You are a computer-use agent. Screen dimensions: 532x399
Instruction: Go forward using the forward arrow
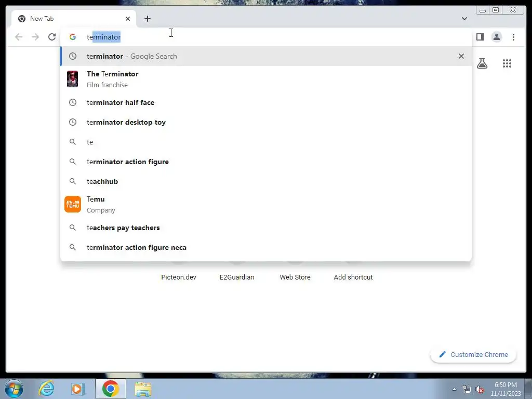coord(35,37)
